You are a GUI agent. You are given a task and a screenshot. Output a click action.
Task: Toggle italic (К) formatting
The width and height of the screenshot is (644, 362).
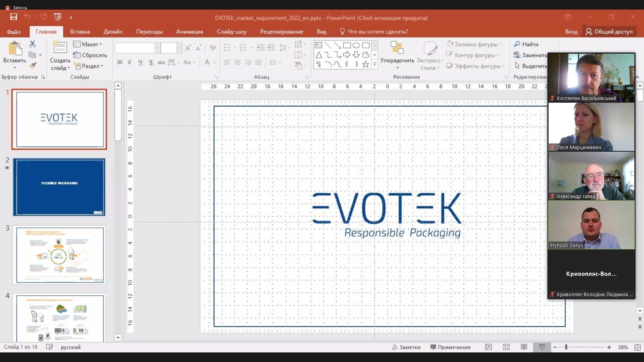[130, 62]
